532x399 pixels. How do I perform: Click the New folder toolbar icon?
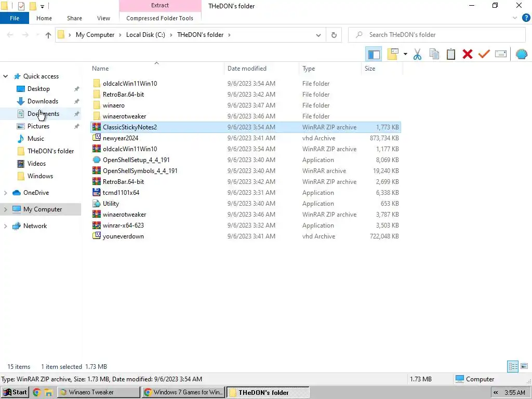point(393,54)
